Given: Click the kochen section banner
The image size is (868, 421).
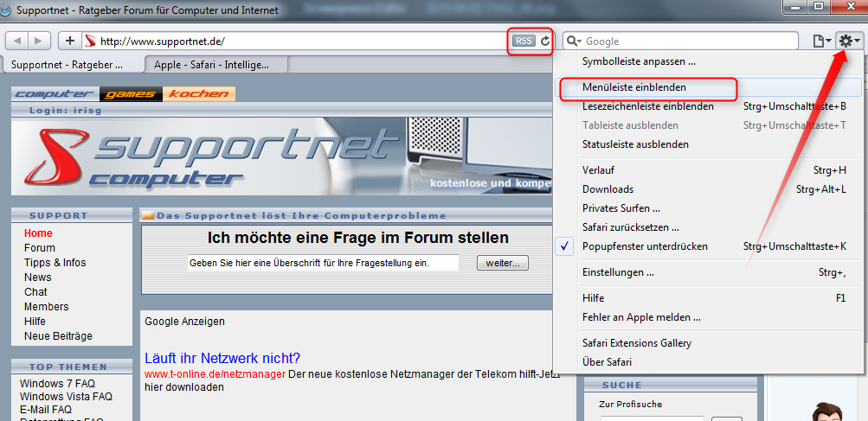Looking at the screenshot, I should pos(199,94).
